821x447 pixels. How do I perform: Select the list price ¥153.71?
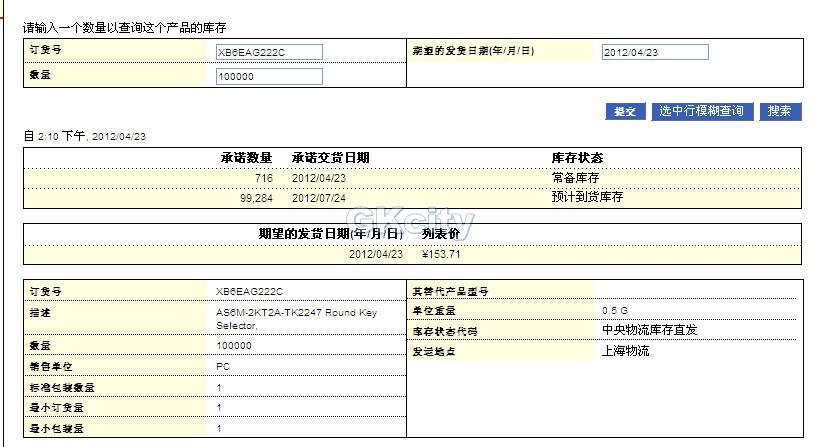[x=441, y=254]
